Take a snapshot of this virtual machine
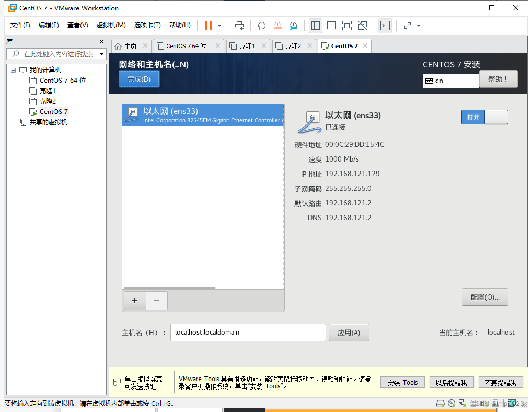 point(261,26)
